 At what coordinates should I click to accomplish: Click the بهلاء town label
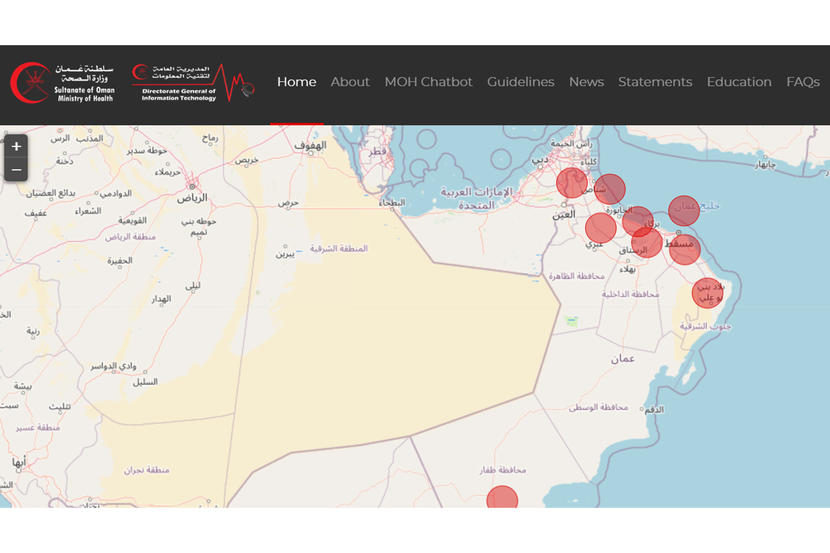point(628,269)
